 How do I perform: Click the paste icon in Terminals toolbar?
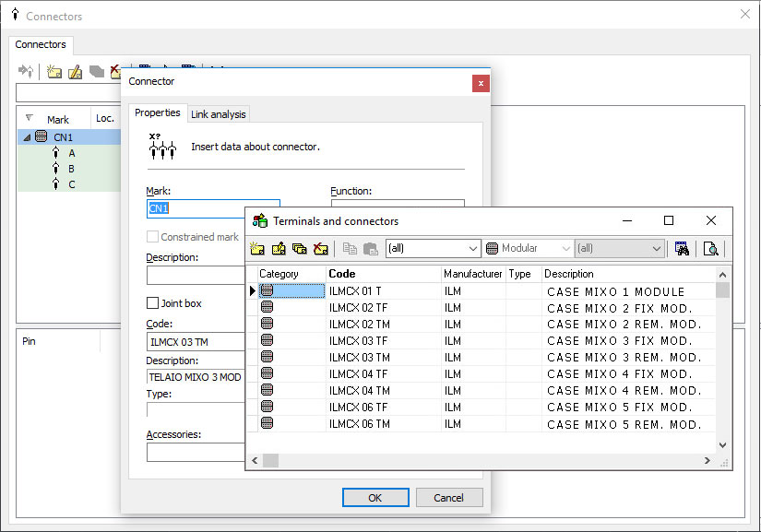coord(370,249)
